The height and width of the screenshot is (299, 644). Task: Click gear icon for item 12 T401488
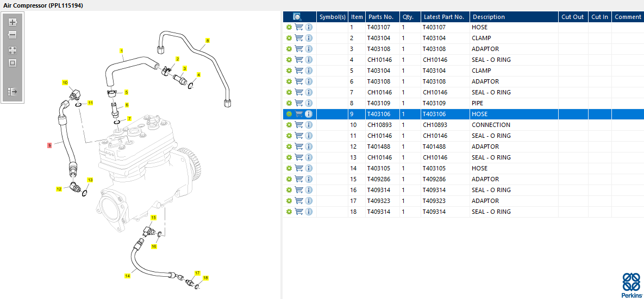(x=289, y=147)
